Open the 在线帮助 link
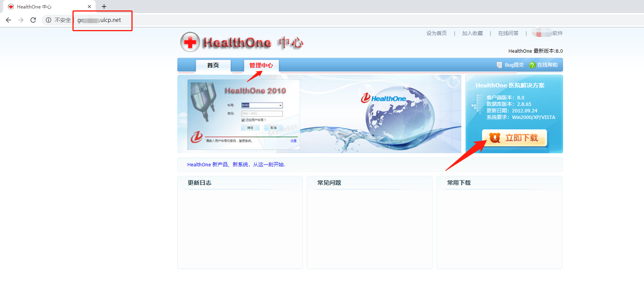Screen dimensions: 644x283 pyautogui.click(x=548, y=65)
